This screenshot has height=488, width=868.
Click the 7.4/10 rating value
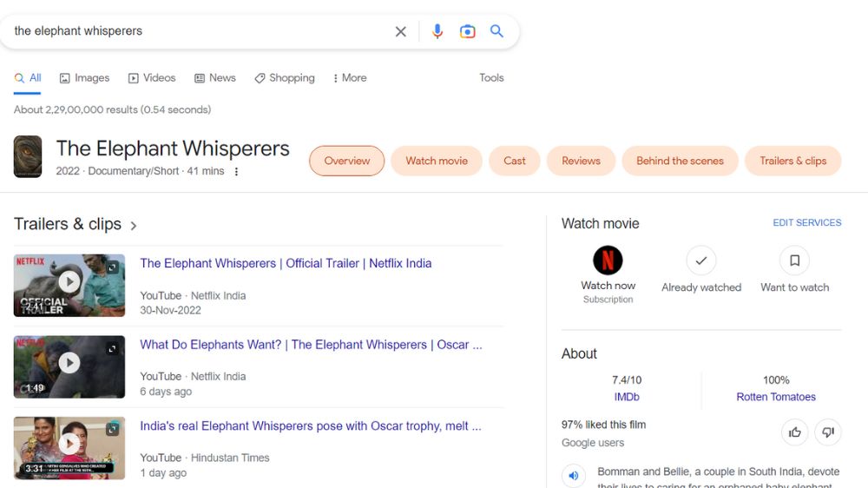pos(627,380)
